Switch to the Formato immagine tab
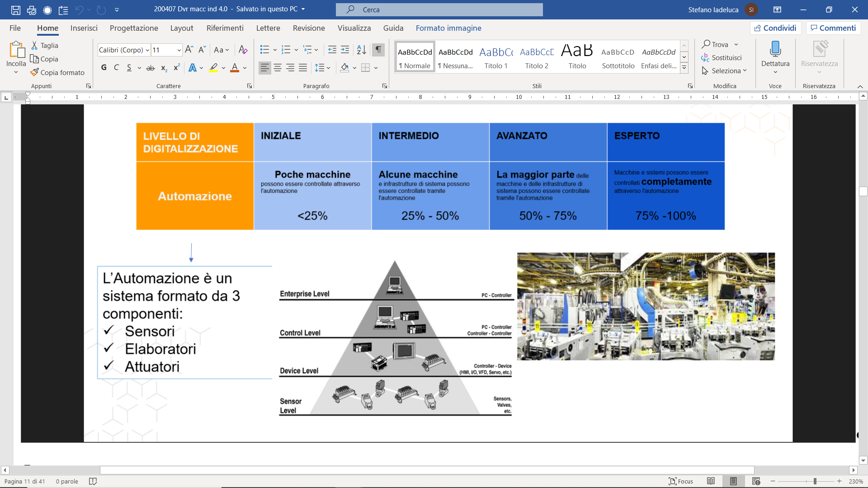 pyautogui.click(x=448, y=28)
